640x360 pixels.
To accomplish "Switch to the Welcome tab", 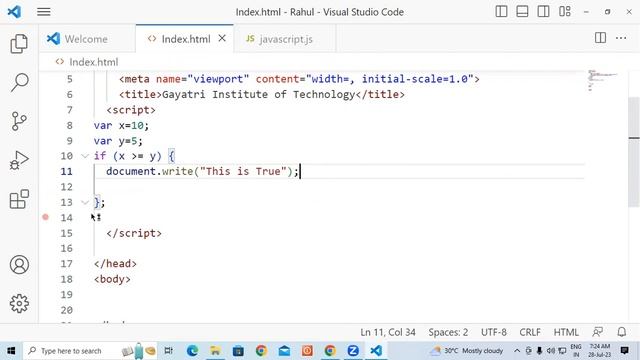I will click(x=87, y=39).
